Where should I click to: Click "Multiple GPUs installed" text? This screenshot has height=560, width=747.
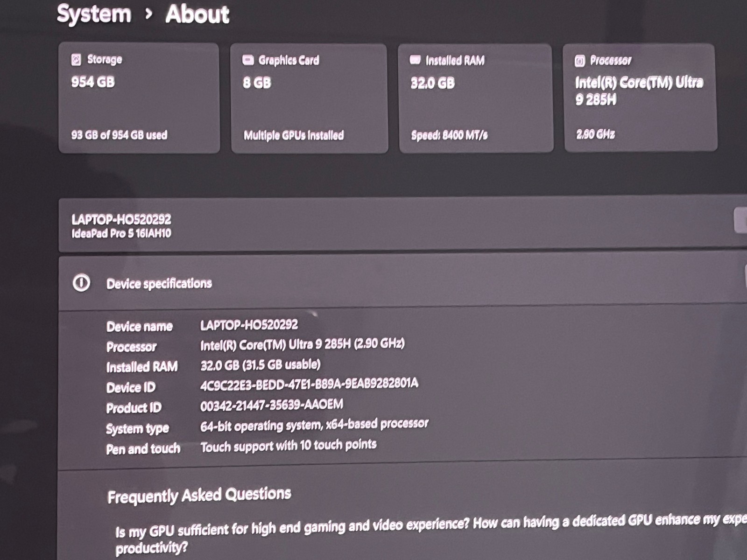(294, 135)
